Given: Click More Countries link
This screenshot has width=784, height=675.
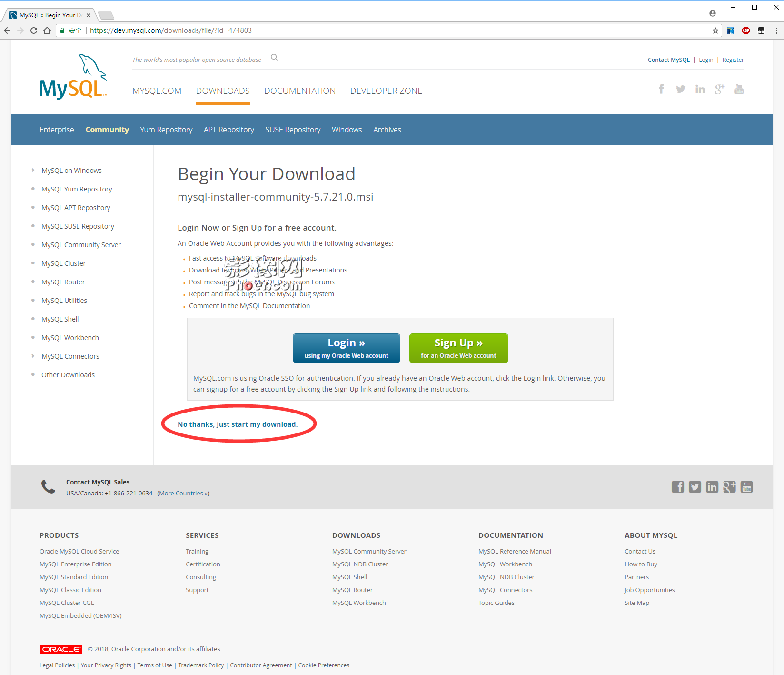Looking at the screenshot, I should tap(183, 494).
